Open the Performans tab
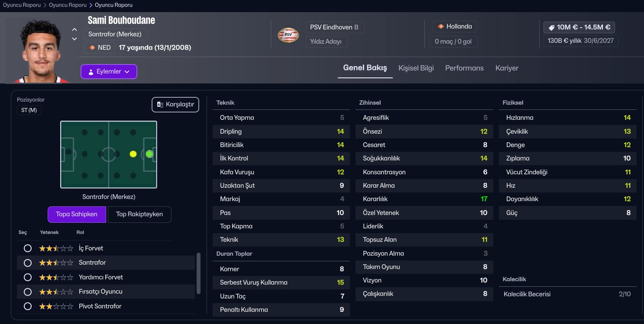The image size is (644, 324). (x=464, y=68)
